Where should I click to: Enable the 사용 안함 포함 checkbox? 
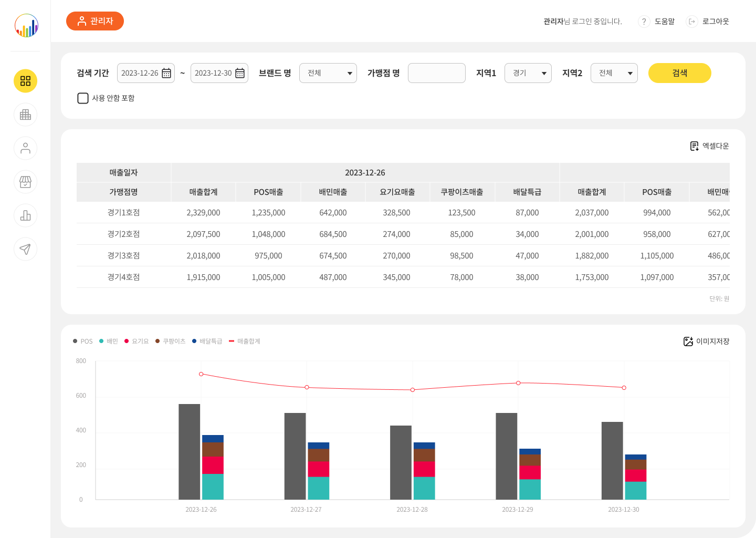click(x=83, y=98)
